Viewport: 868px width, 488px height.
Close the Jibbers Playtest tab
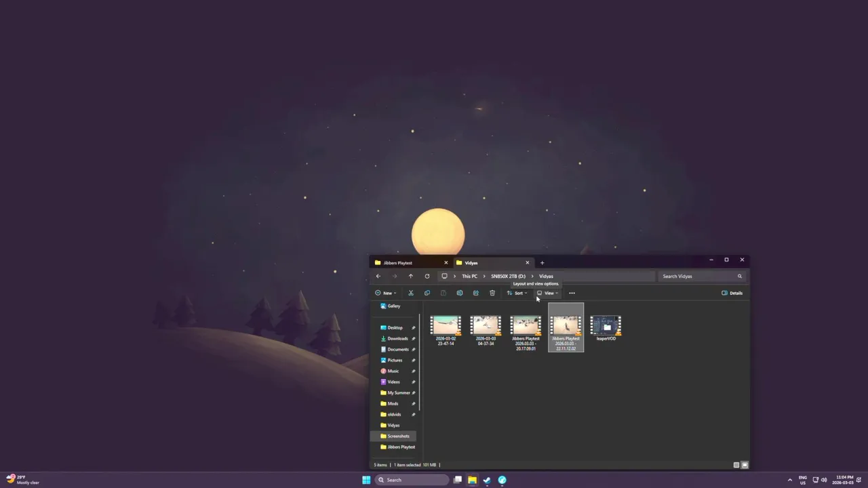[446, 262]
